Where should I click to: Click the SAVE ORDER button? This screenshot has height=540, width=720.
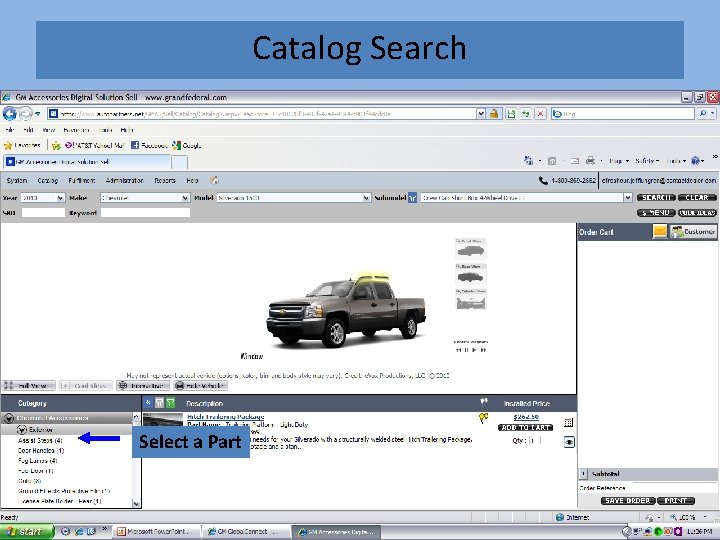click(628, 501)
